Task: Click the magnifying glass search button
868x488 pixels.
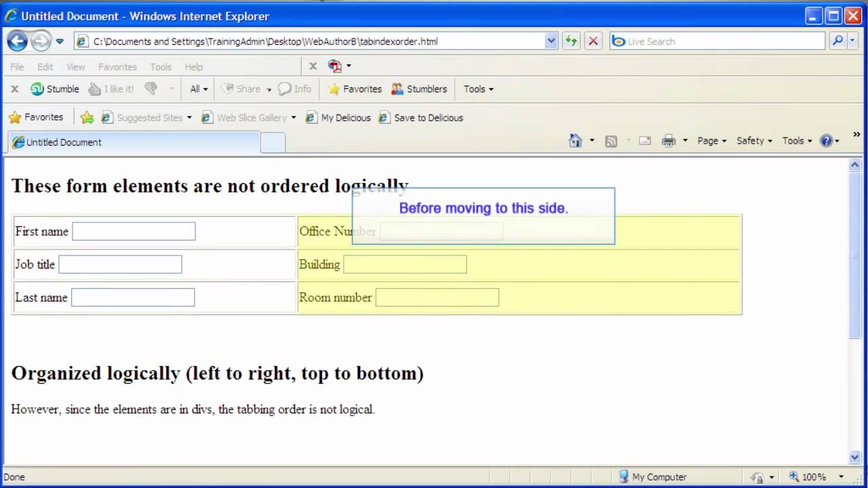Action: (838, 41)
